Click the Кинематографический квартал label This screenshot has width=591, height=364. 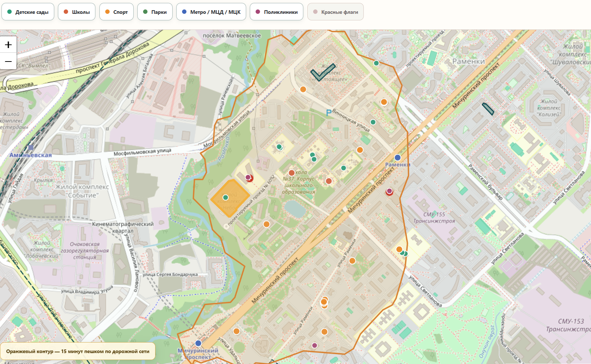pos(123,227)
